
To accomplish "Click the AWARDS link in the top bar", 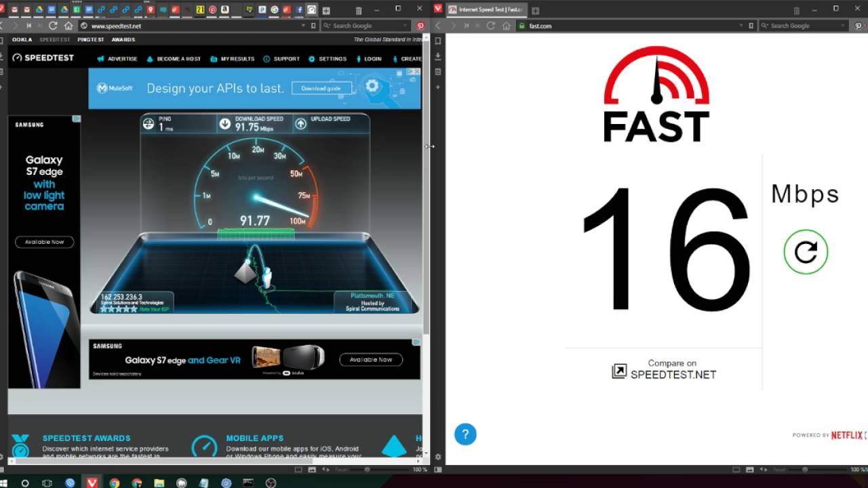I will (x=123, y=40).
